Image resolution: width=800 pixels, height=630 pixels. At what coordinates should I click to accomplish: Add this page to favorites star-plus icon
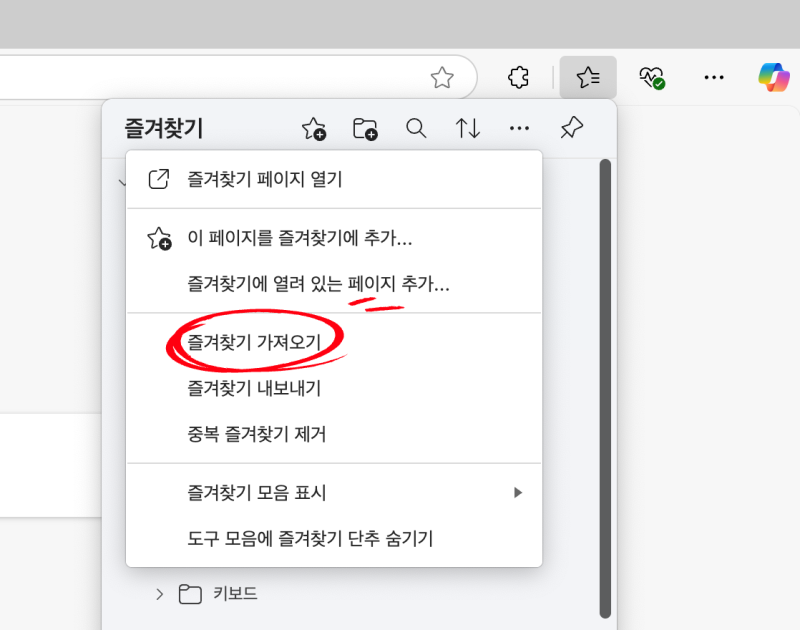pos(314,129)
